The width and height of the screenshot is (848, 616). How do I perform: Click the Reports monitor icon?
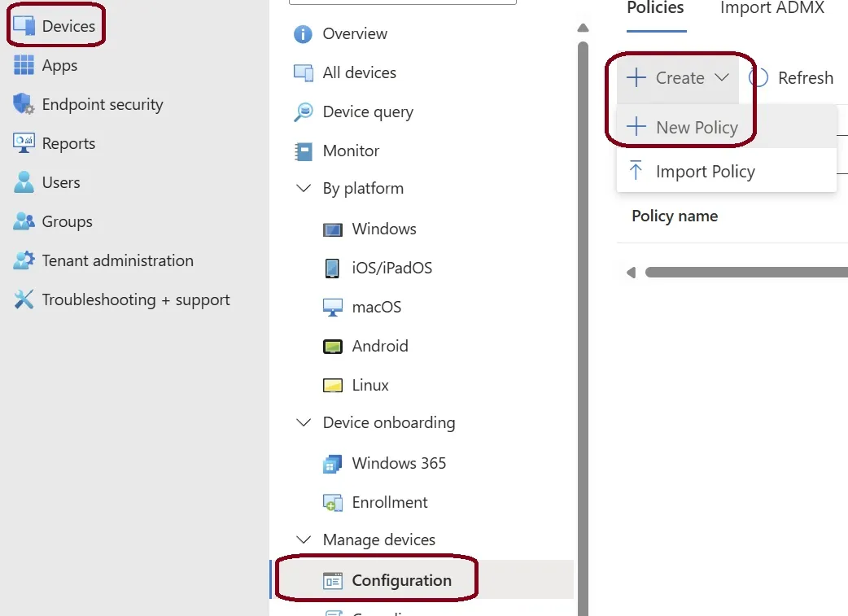click(24, 142)
